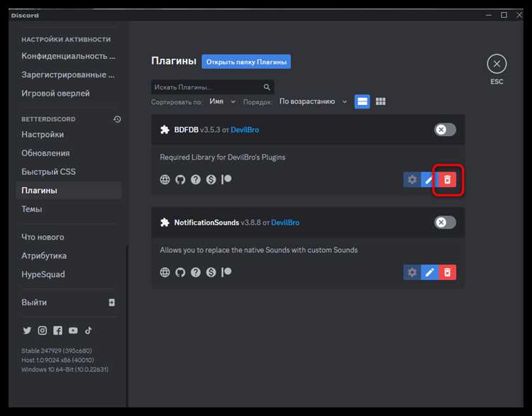532x416 pixels.
Task: Click the log out door icon
Action: (x=111, y=303)
